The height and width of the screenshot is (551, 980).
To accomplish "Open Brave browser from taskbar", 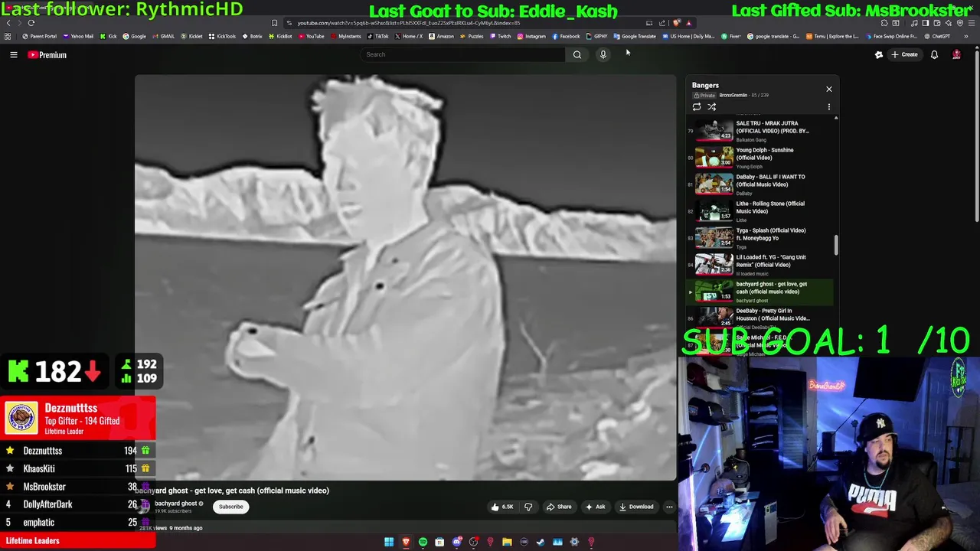I will [406, 542].
